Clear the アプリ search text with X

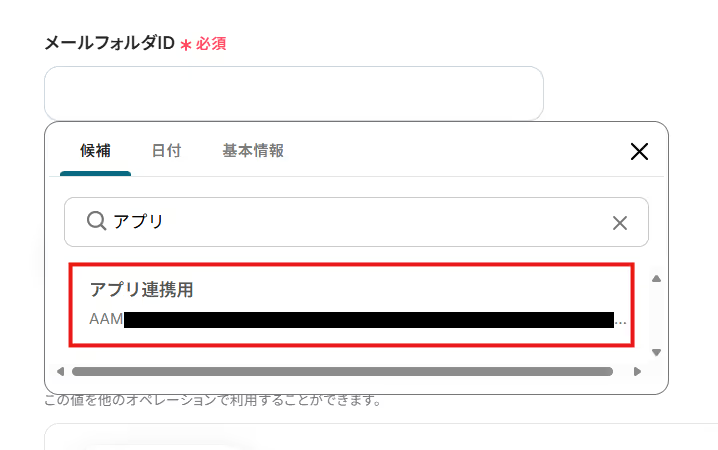click(x=620, y=222)
